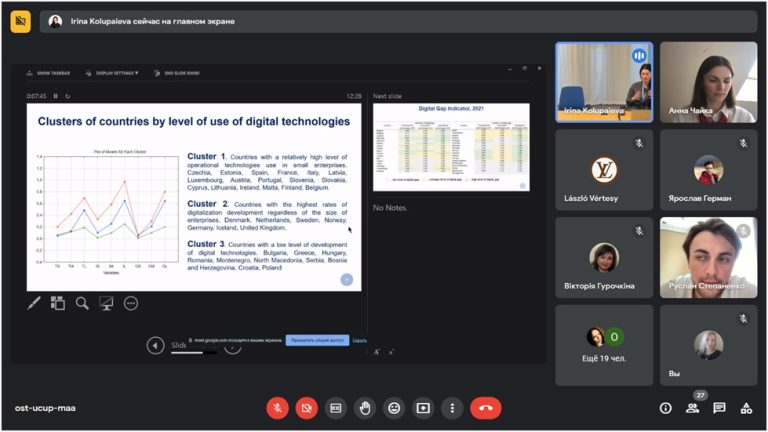Select Вікторія Гурочкіна's participant tile
The image size is (768, 432).
604,258
